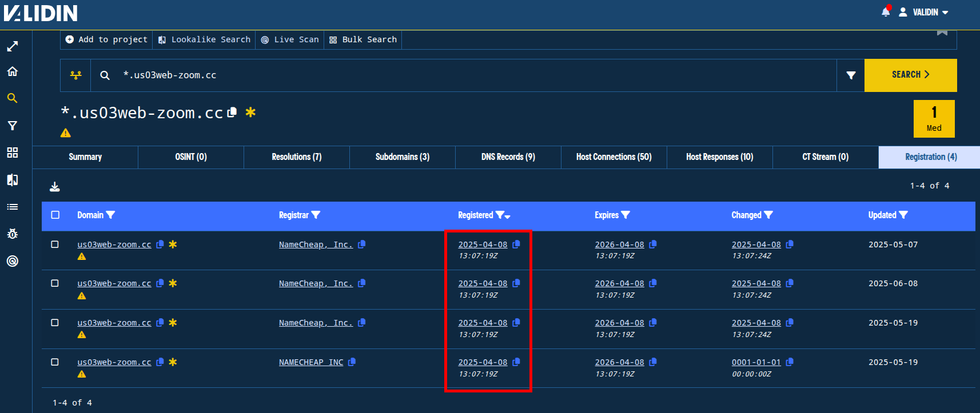Open us03web-zoom.cc link in first row
980x413 pixels.
click(x=114, y=244)
